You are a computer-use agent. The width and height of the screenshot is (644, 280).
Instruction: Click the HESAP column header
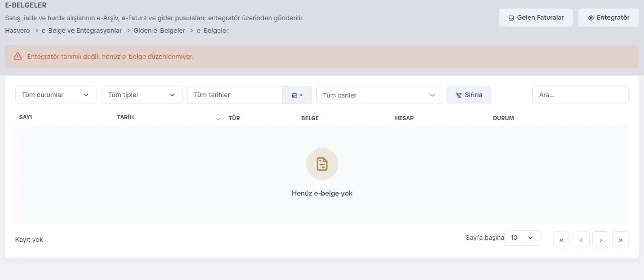tap(404, 118)
